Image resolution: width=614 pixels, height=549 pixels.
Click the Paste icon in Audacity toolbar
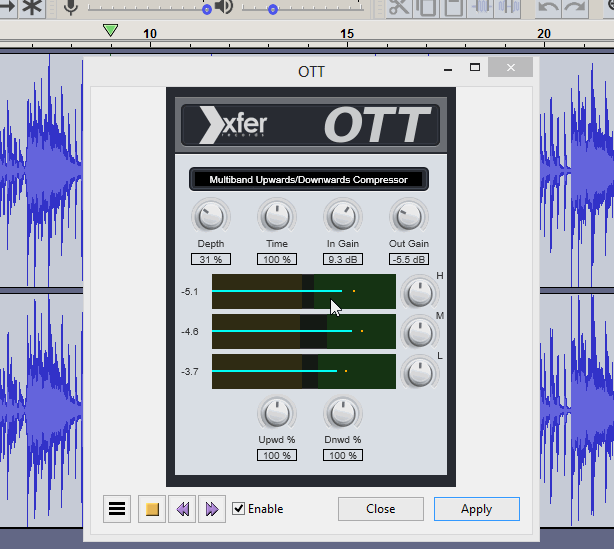(453, 7)
